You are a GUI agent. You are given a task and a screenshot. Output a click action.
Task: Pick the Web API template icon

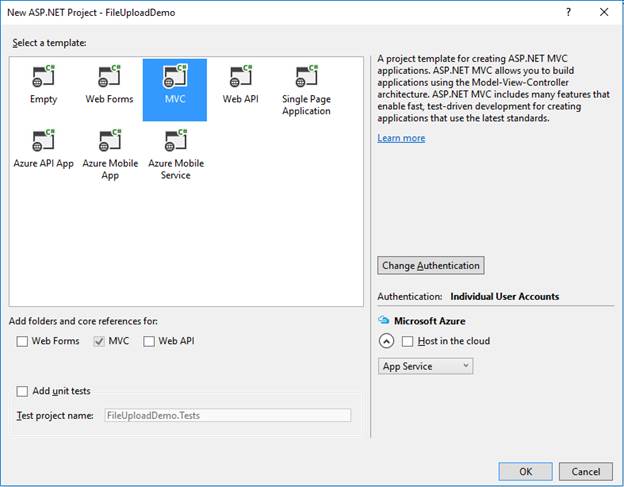click(241, 76)
